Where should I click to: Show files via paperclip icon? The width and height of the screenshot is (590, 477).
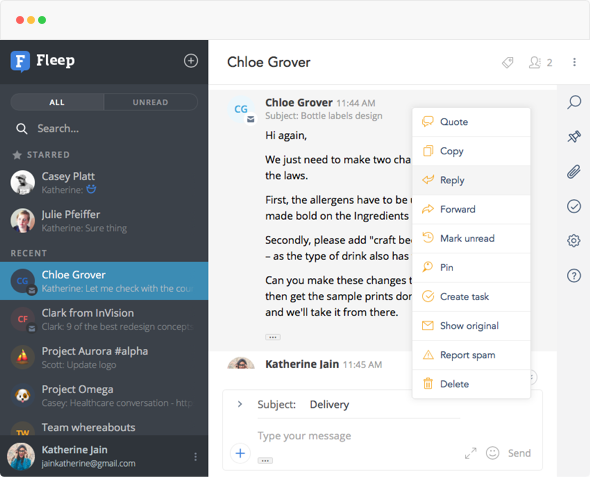tap(574, 172)
